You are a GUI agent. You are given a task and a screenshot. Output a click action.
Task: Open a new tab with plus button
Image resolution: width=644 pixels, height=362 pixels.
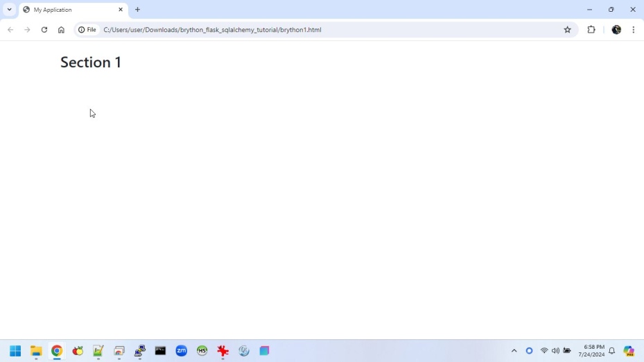click(137, 10)
